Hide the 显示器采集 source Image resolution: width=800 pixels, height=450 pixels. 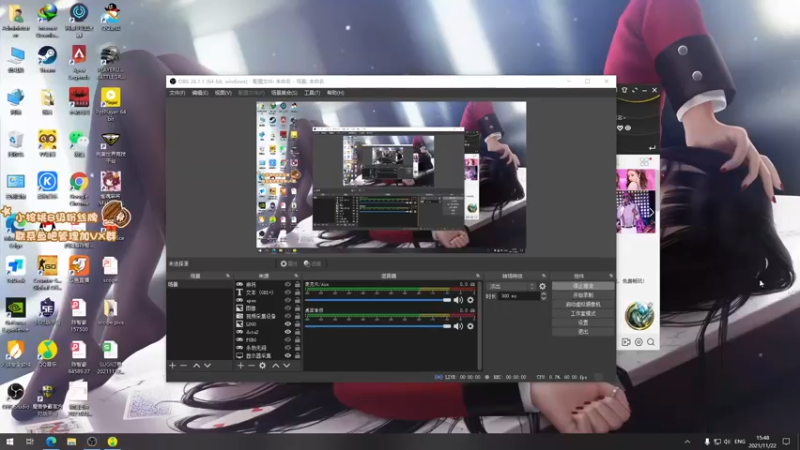pos(288,356)
